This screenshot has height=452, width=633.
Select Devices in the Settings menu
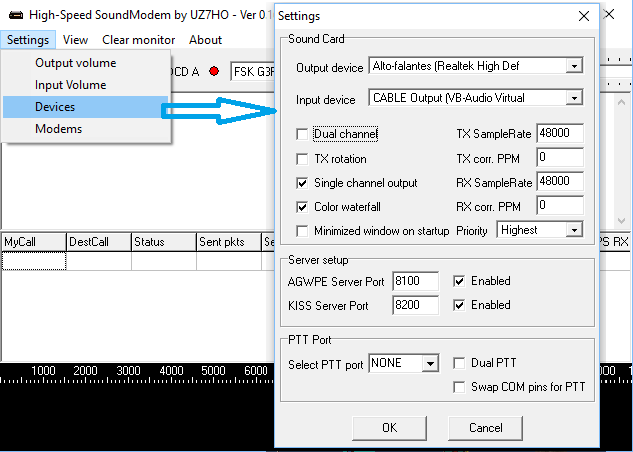coord(86,107)
